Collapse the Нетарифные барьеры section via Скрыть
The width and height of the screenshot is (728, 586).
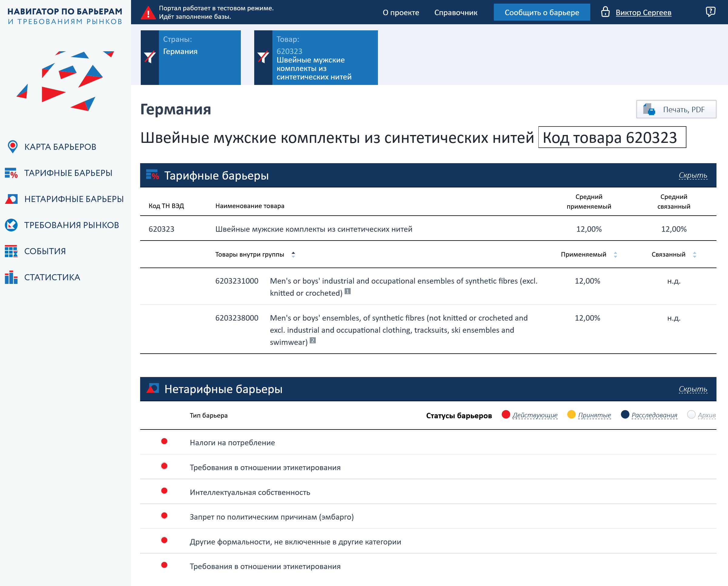point(693,389)
